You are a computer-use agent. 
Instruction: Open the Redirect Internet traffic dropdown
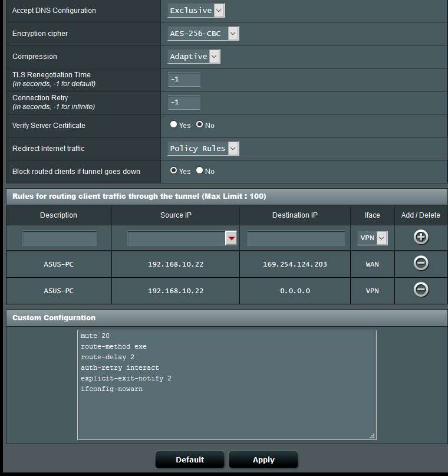pyautogui.click(x=203, y=149)
